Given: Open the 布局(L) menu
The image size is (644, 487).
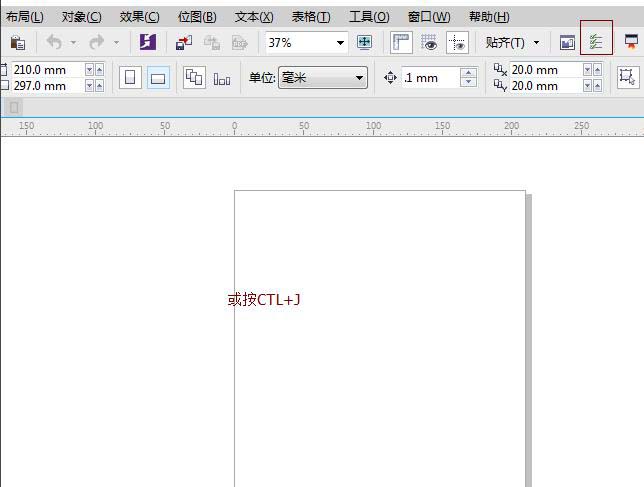Looking at the screenshot, I should (25, 17).
